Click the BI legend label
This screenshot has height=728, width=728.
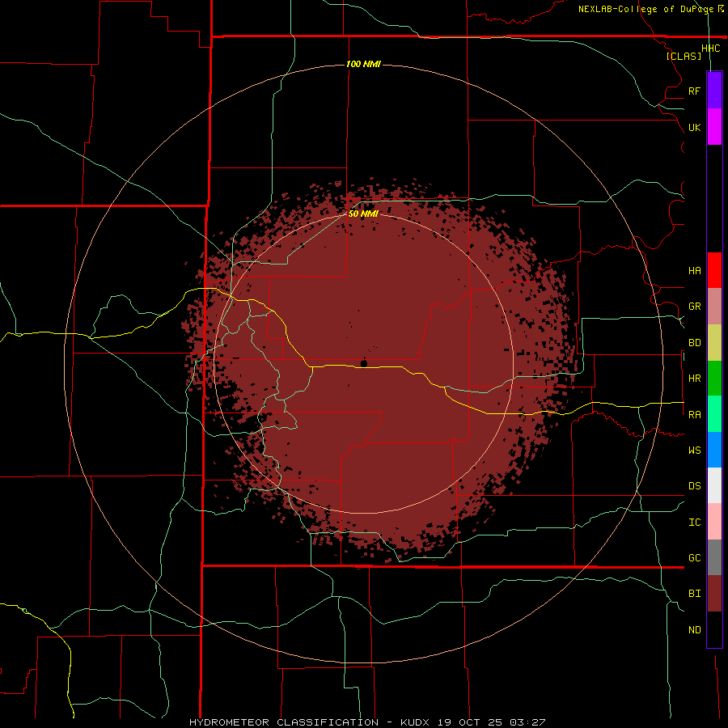click(695, 594)
